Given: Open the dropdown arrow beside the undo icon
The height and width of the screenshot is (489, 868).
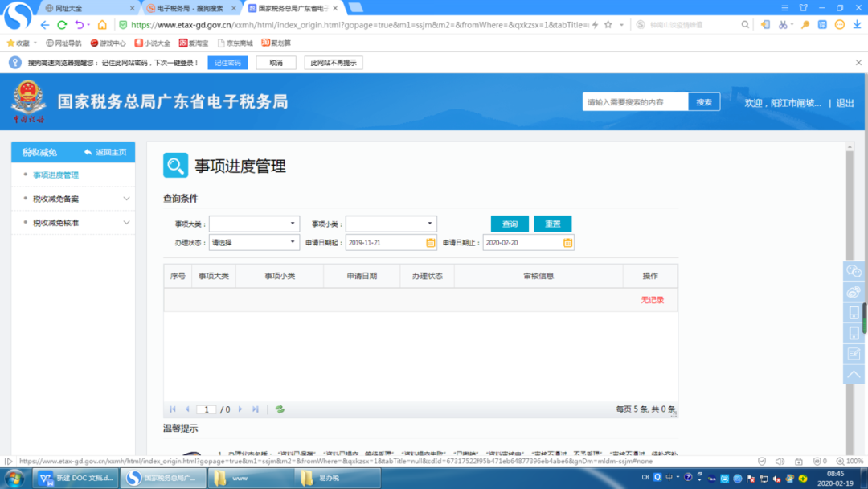Looking at the screenshot, I should (88, 25).
